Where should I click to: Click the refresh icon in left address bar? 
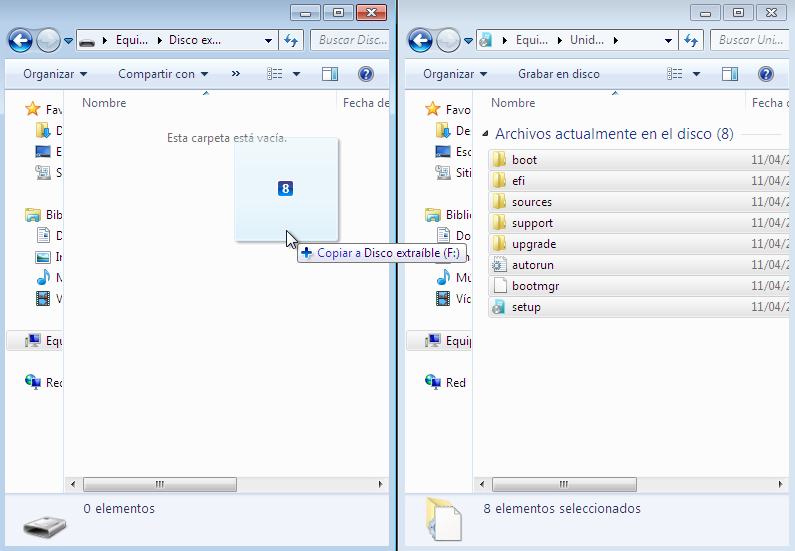coord(292,41)
